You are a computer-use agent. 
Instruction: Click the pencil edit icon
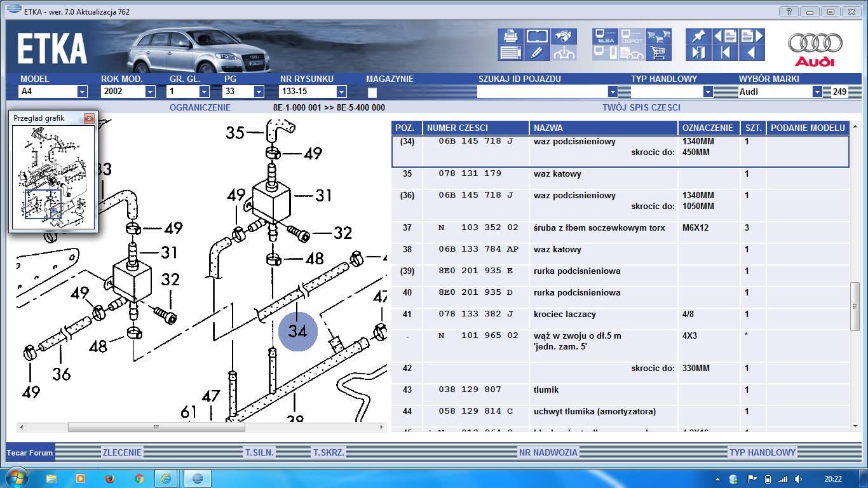tap(538, 53)
